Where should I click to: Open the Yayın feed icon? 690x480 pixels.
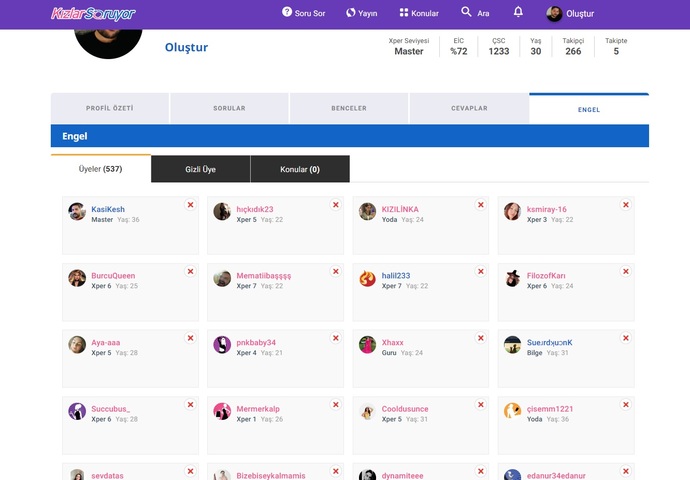tap(350, 12)
